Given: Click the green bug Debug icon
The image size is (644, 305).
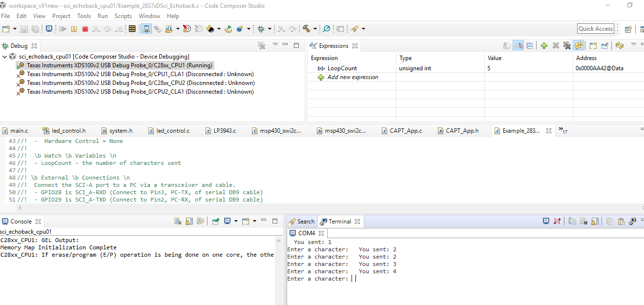Looking at the screenshot, I should 261,29.
